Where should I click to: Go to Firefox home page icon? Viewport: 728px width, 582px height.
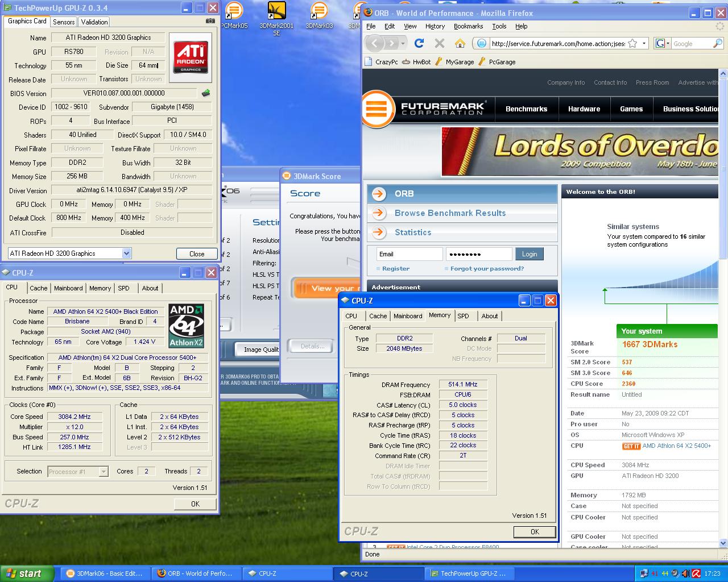coord(460,43)
